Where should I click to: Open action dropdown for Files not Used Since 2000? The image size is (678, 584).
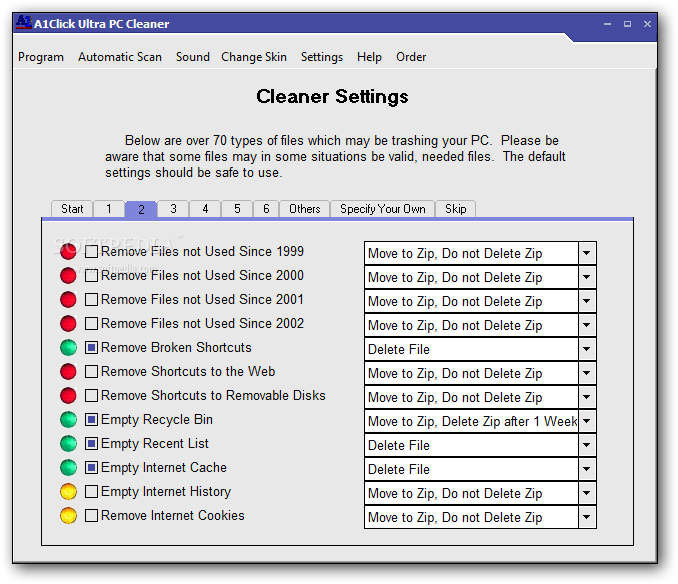click(x=587, y=277)
